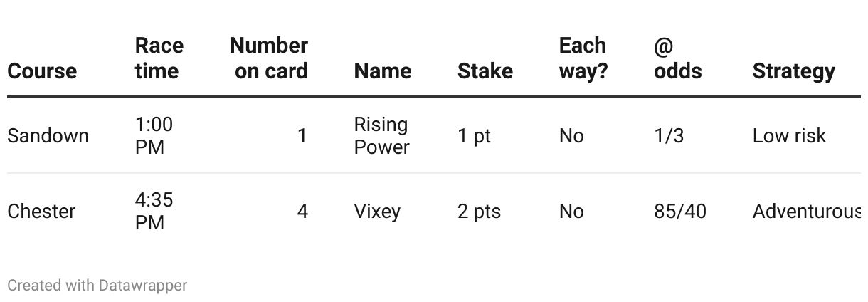The image size is (868, 302).
Task: Select the Chester course cell
Action: click(41, 212)
